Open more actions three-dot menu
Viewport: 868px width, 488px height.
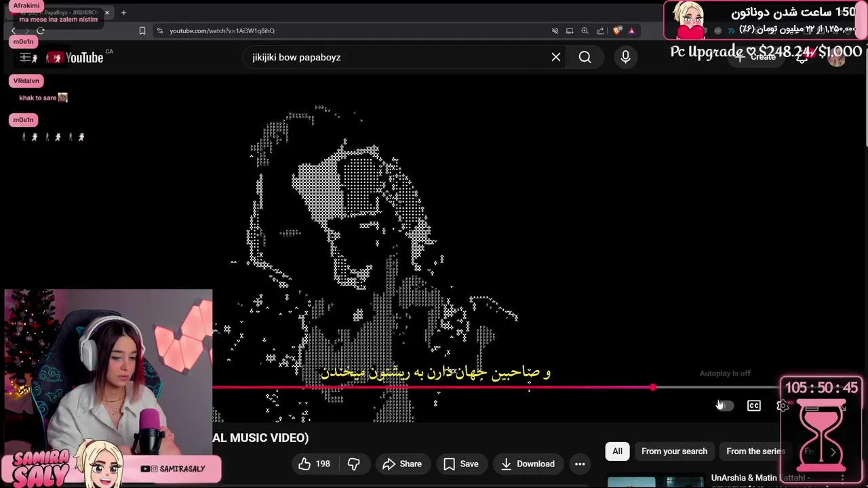580,464
